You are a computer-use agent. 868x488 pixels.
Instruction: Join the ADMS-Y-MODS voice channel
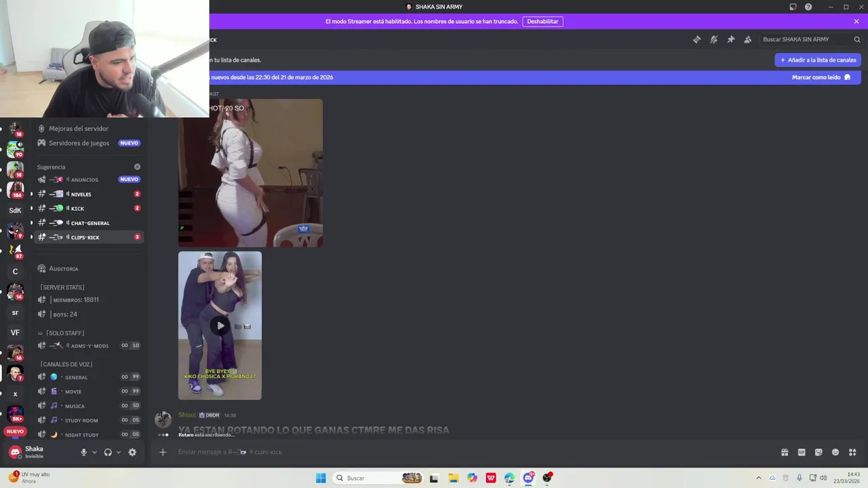(x=90, y=346)
